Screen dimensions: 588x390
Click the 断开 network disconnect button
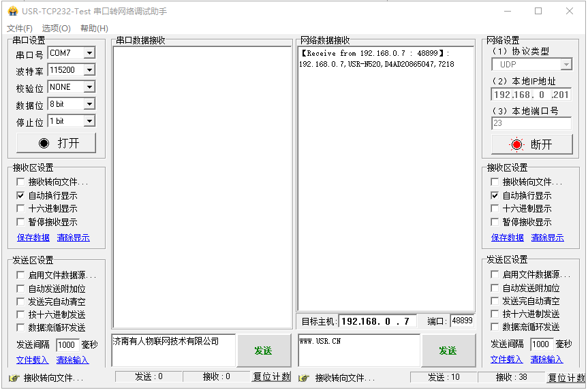[x=531, y=144]
